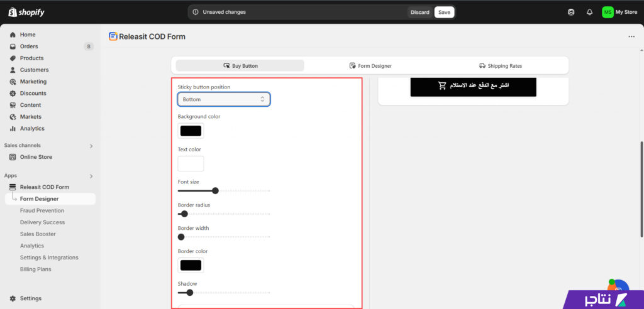
Task: Expand the Apps section chevron
Action: click(x=91, y=176)
